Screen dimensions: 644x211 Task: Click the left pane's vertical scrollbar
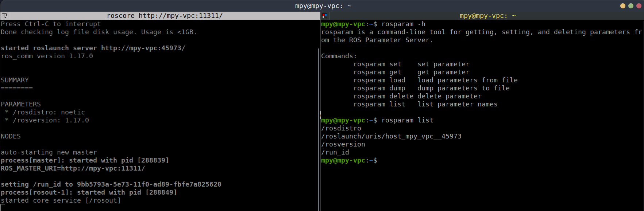tap(318, 128)
